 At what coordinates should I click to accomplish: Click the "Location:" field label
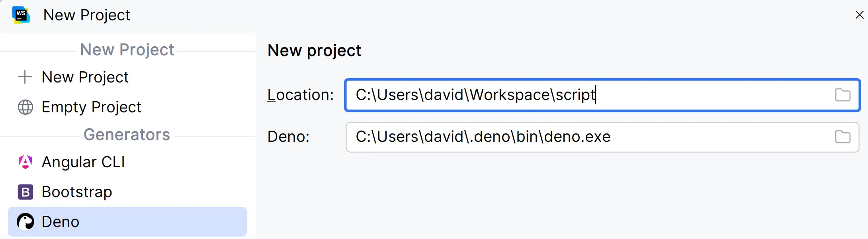[301, 95]
